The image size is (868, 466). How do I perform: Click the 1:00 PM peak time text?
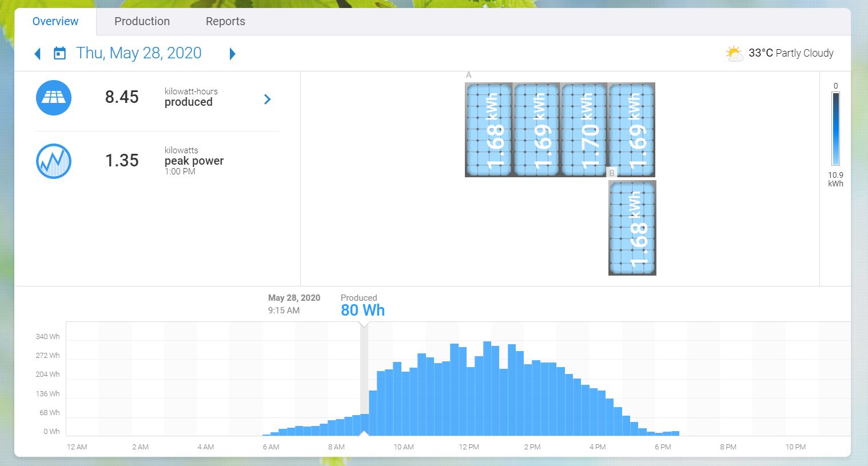[x=180, y=172]
